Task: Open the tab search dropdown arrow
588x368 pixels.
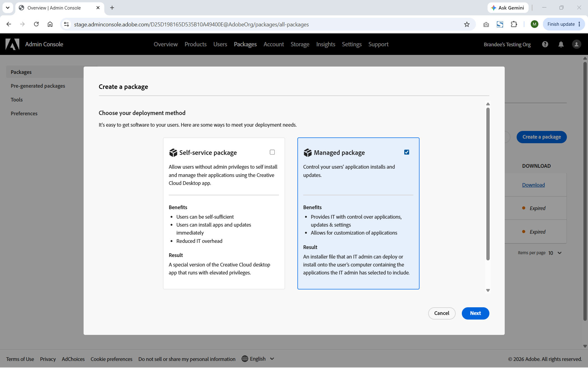Action: coord(8,8)
